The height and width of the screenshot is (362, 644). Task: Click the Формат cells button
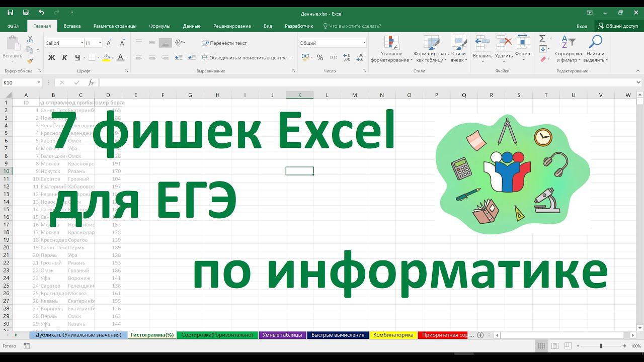(x=523, y=49)
